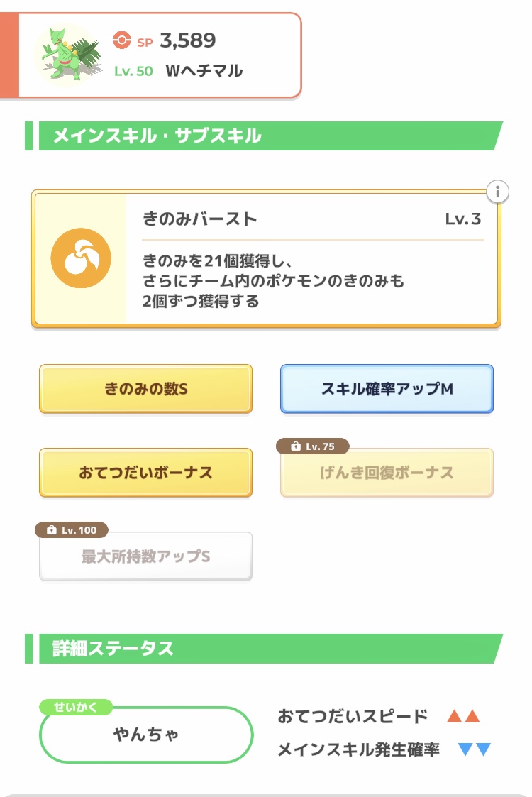Tap the Wヘチマル nickname label
The image size is (532, 797).
[x=204, y=71]
